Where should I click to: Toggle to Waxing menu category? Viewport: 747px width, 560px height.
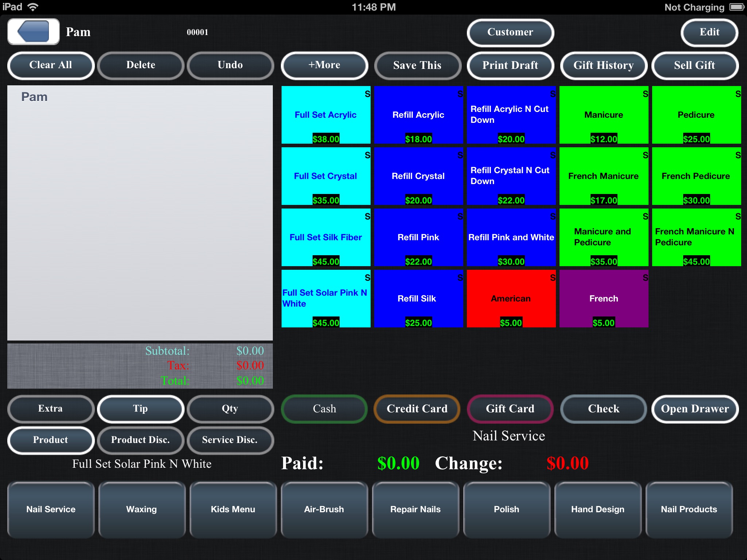(x=141, y=509)
